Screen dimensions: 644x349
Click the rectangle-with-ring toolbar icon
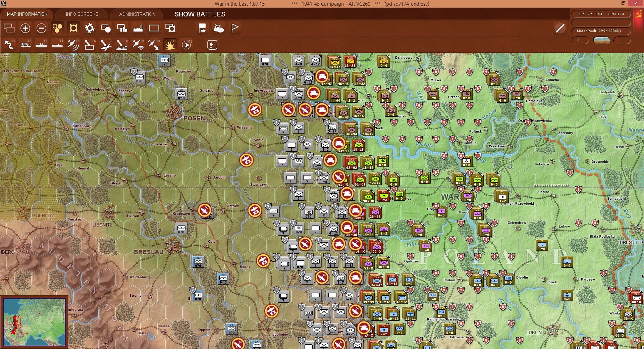pos(170,28)
